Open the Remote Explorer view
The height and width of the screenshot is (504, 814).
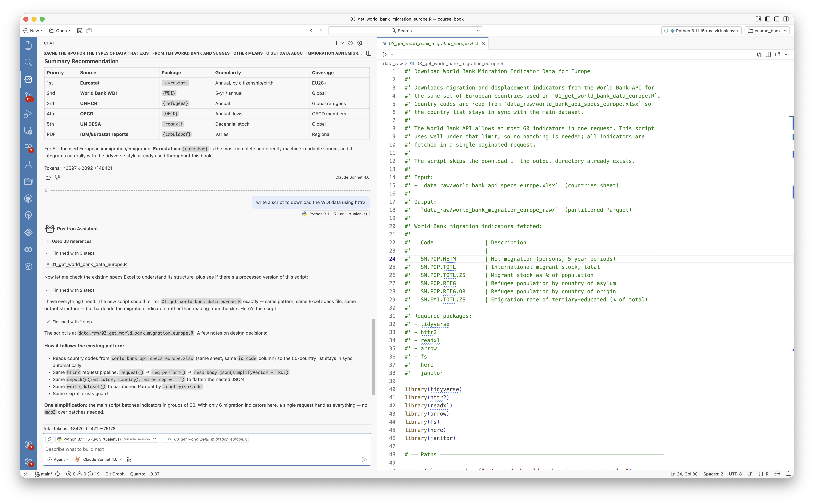[28, 131]
